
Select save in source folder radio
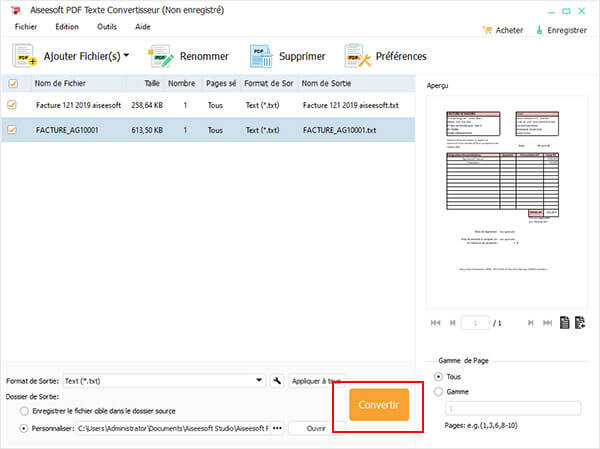[x=24, y=411]
